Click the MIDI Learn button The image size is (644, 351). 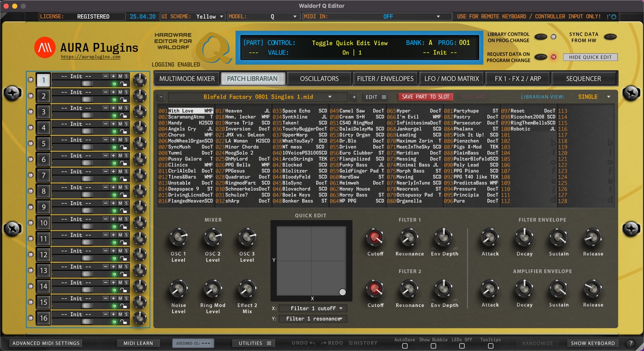138,343
